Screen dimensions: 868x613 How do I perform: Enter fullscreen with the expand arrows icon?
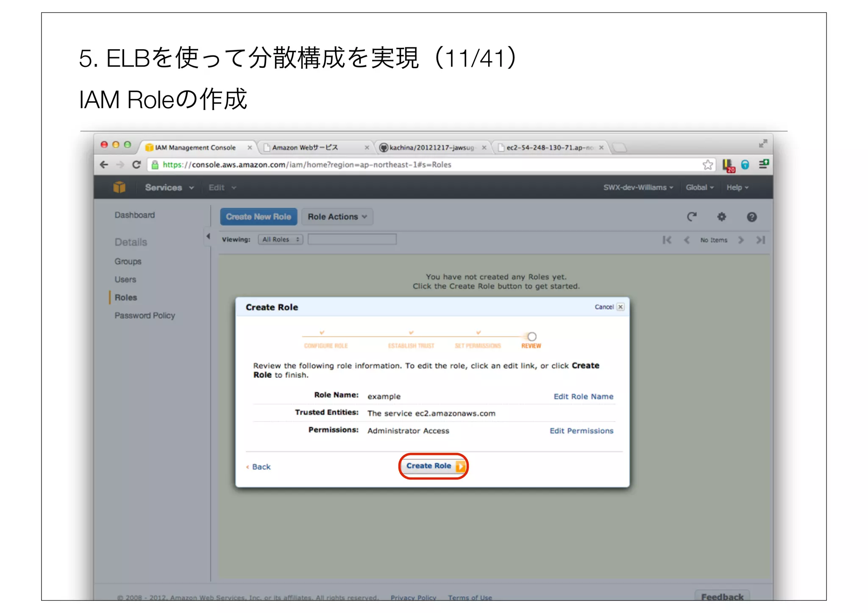(763, 144)
